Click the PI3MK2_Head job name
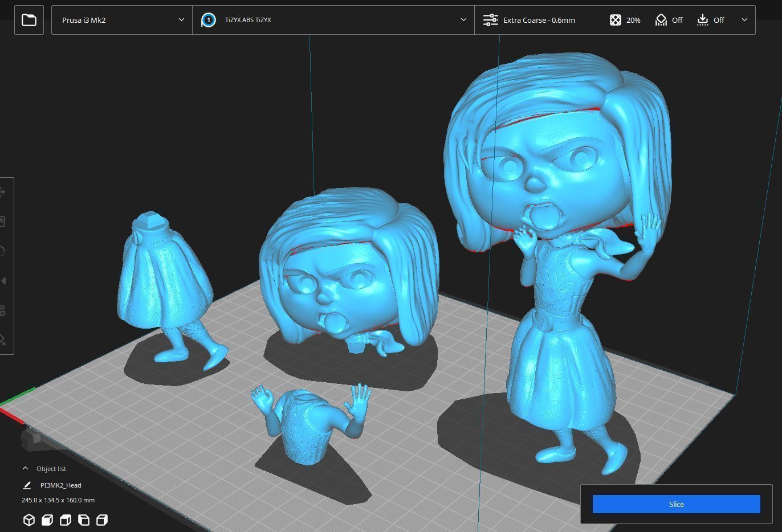Viewport: 782px width, 532px height. (60, 485)
